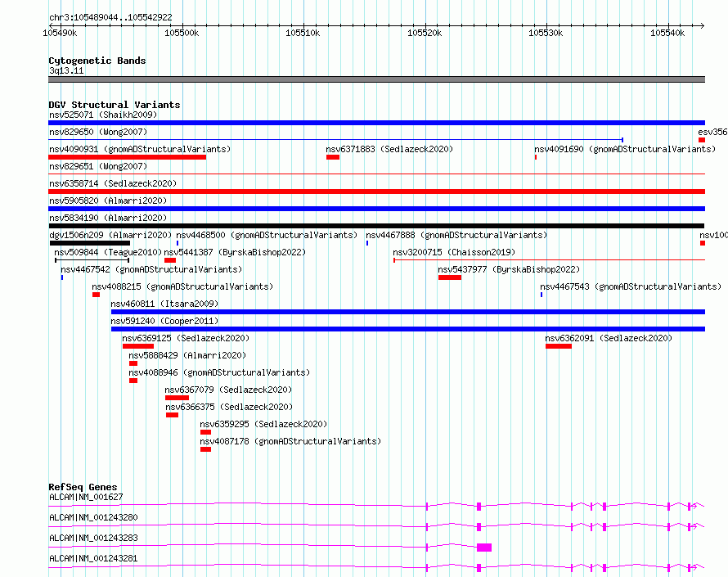
Task: Click nsv4467542 (gnomADStructuralVariants) label
Action: (151, 269)
